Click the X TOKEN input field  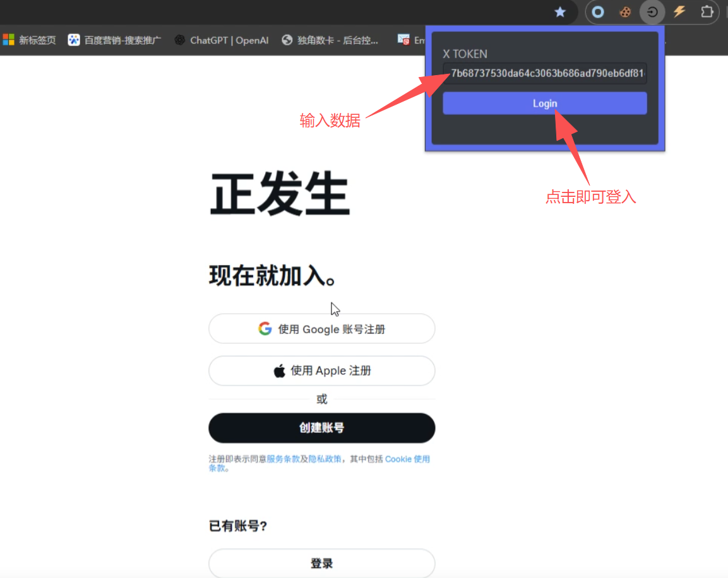click(545, 73)
